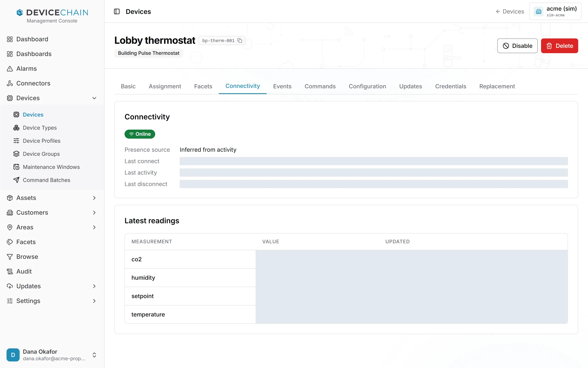Click the Audit scroll icon

10,271
